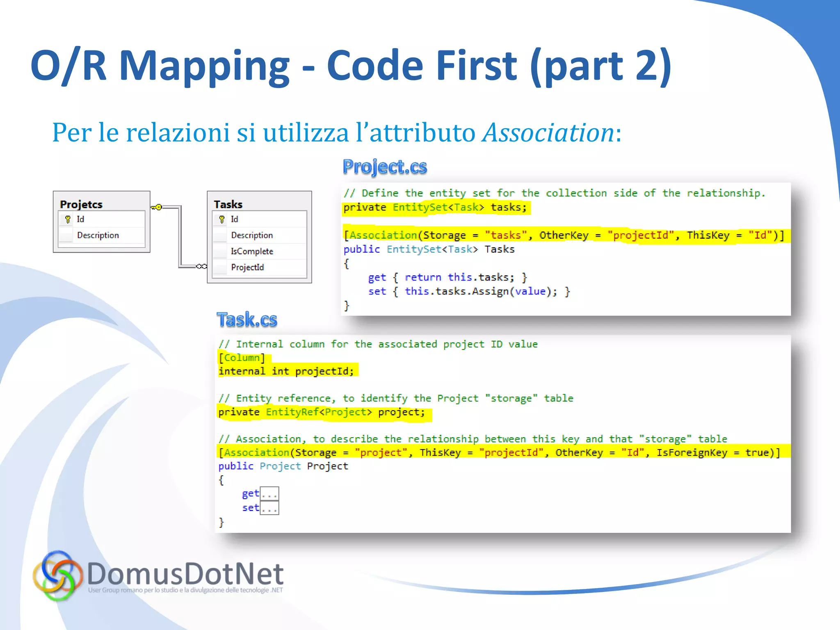840x630 pixels.
Task: Click the comment 'Association, to describe the relationship'
Action: coord(472,439)
